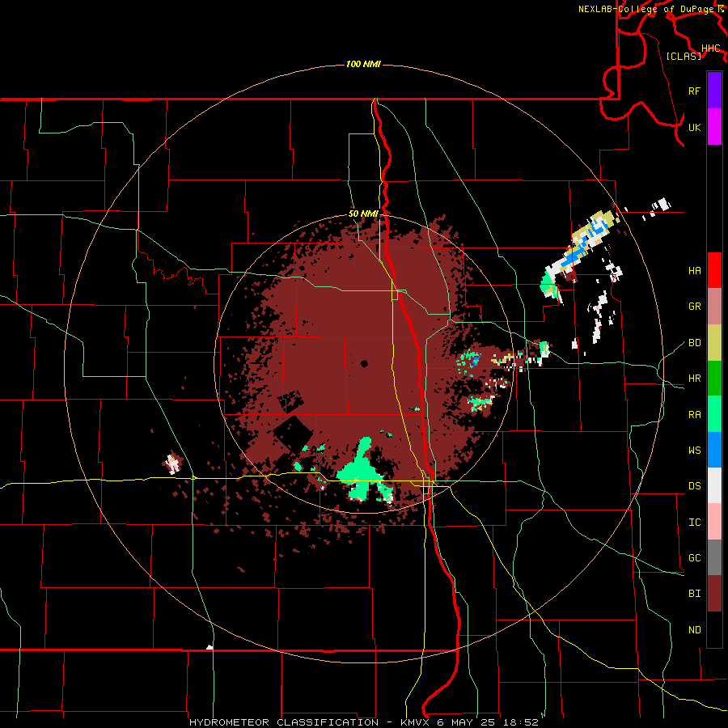Click the GR salmon legend swatch
Image resolution: width=728 pixels, height=728 pixels.
point(714,307)
